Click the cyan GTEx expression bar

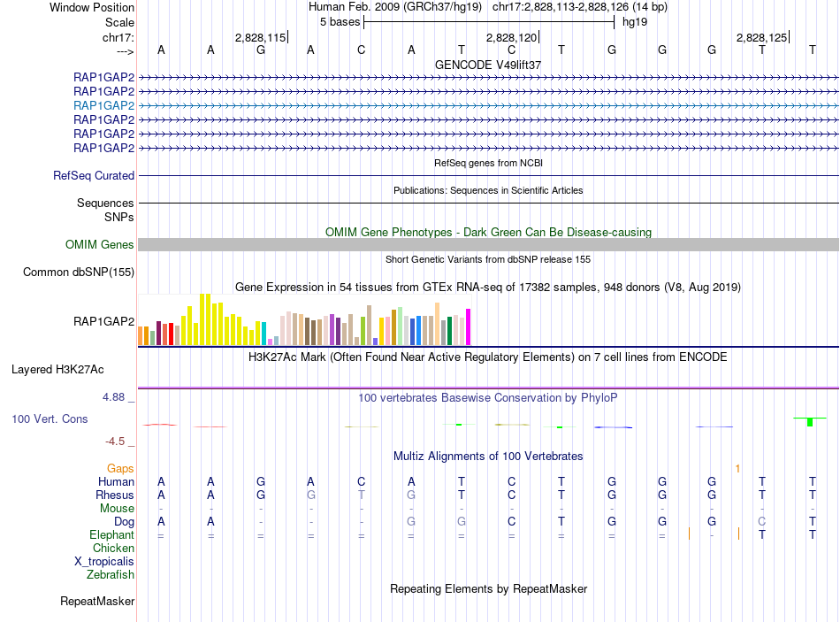[x=263, y=334]
